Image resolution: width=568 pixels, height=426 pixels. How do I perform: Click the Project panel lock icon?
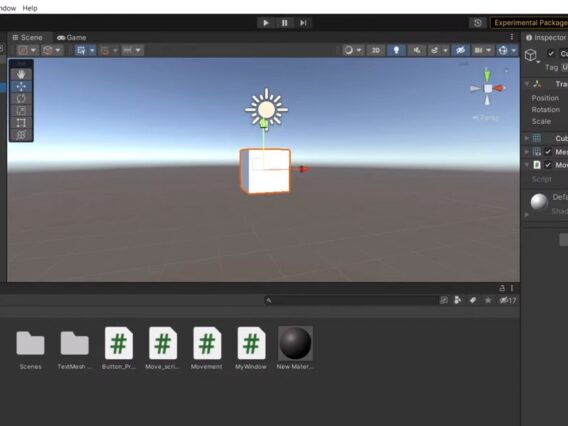[x=502, y=288]
